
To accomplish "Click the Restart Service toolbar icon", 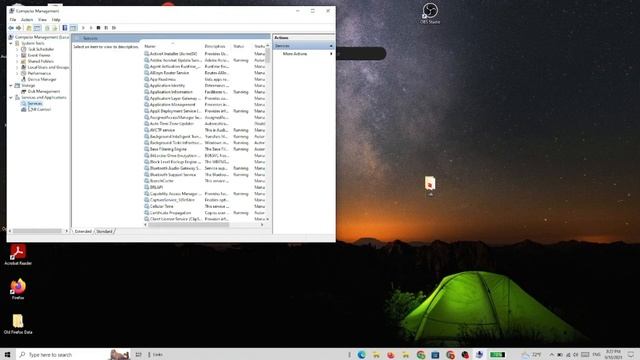I will pos(114,28).
